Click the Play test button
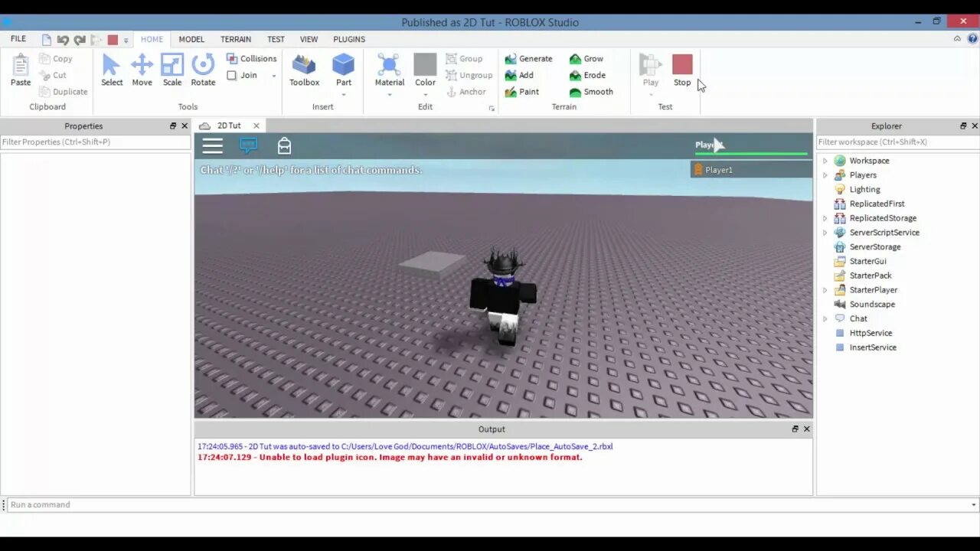The width and height of the screenshot is (980, 551). coord(651,70)
